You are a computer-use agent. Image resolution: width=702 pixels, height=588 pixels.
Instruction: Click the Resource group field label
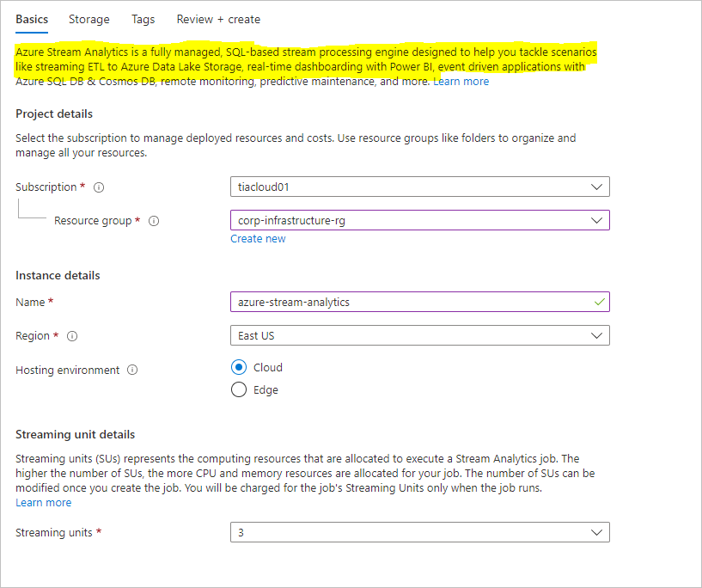pos(93,221)
